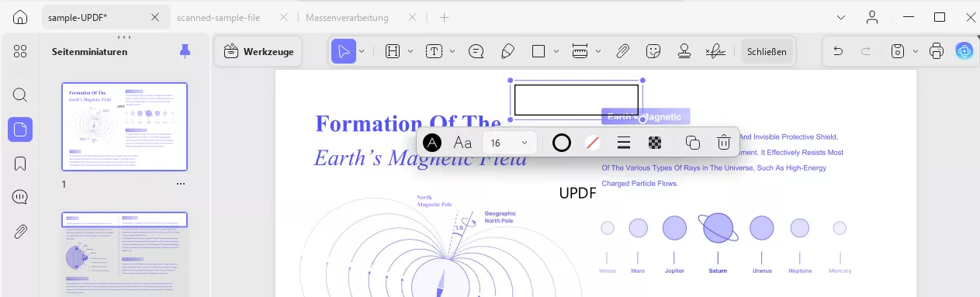Viewport: 980px width, 297px height.
Task: Select the text box tool
Action: 435,51
